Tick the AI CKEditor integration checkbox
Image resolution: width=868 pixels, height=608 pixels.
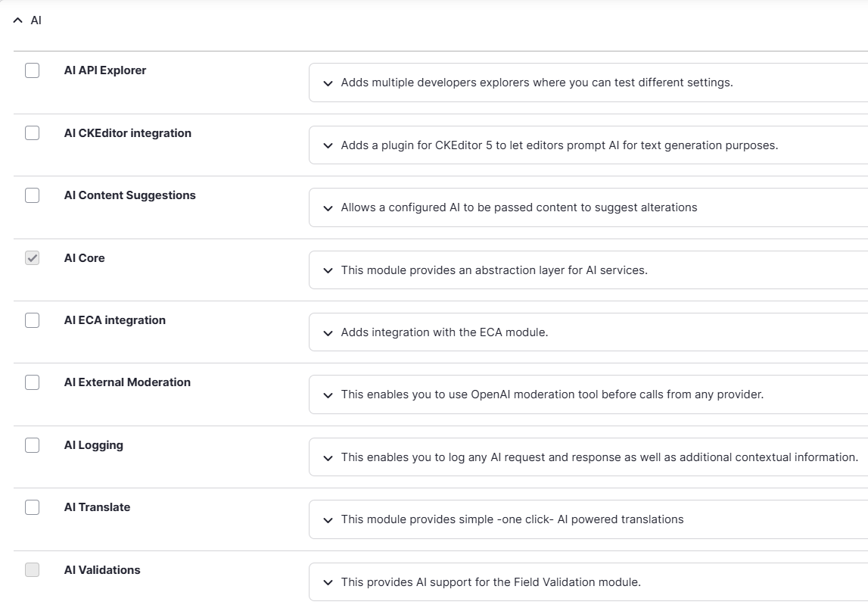[32, 133]
